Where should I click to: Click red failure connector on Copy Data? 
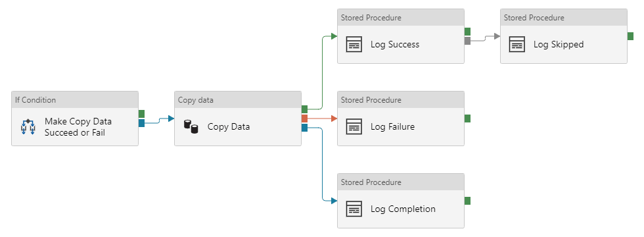click(304, 118)
